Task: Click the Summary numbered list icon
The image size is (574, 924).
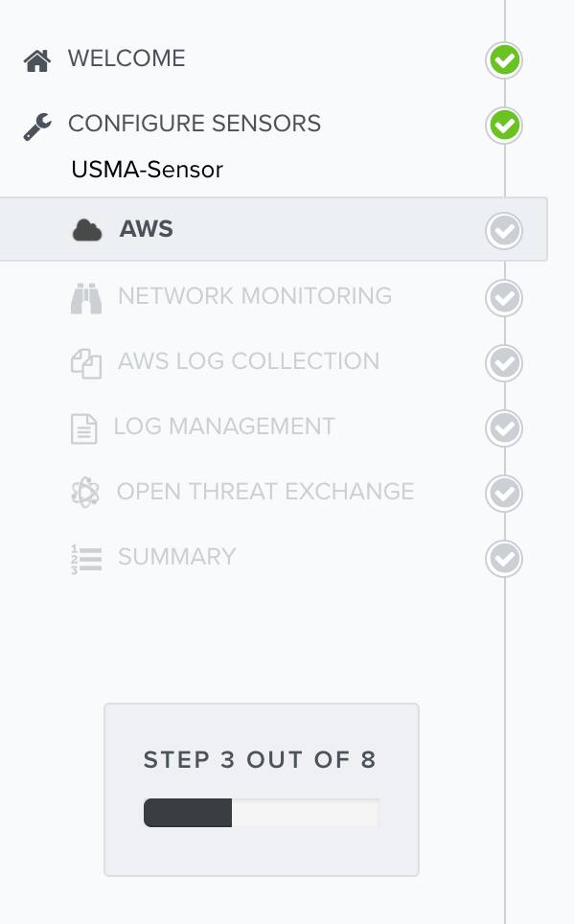Action: (86, 559)
